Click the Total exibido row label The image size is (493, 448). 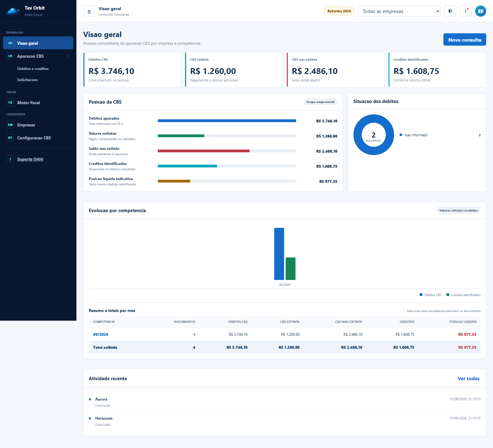click(x=105, y=347)
